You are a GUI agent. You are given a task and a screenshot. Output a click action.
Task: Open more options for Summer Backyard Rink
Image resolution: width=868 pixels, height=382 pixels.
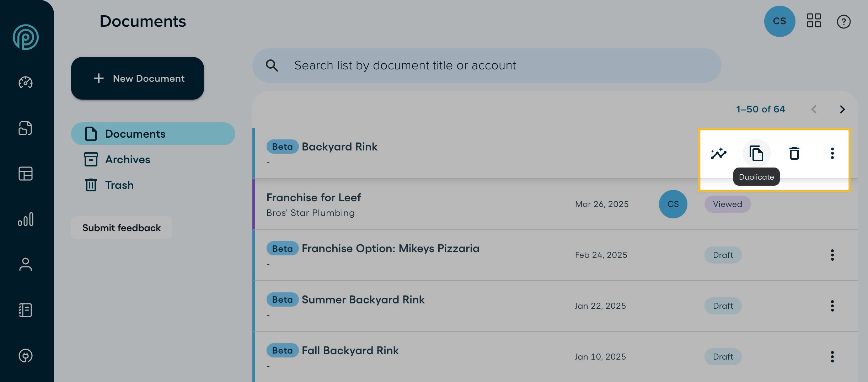click(832, 306)
